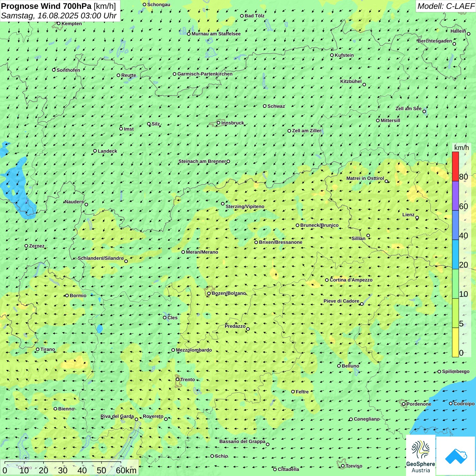Click the Zell am See marker

tap(424, 111)
